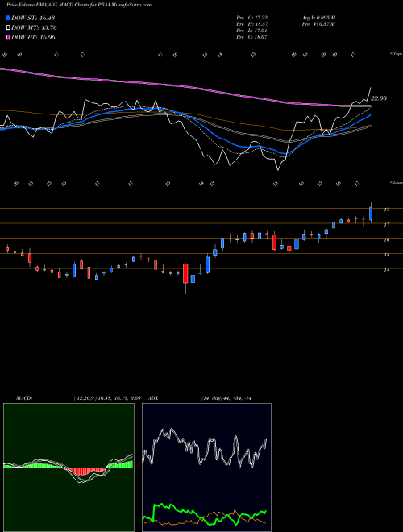Click the 'Pre O: 17.22' open value
The image size is (403, 532).
click(251, 18)
